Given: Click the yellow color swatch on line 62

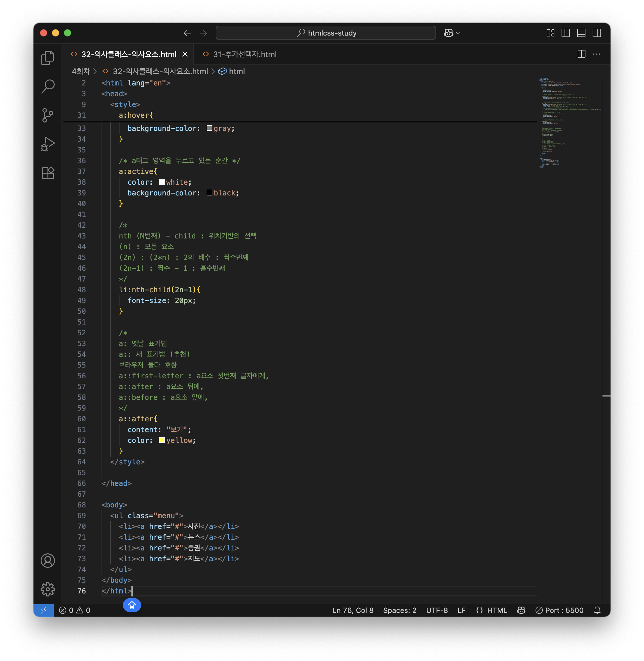Looking at the screenshot, I should point(162,440).
